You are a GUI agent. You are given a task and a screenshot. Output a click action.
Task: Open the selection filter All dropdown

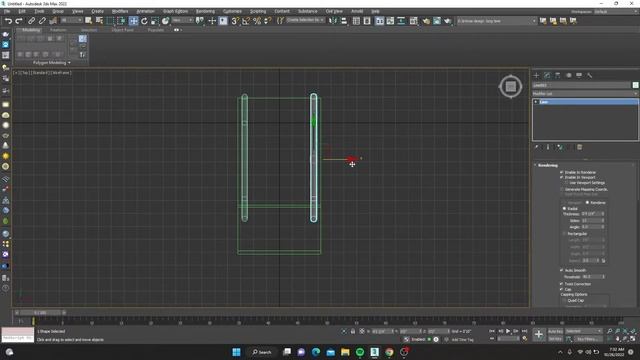(71, 20)
